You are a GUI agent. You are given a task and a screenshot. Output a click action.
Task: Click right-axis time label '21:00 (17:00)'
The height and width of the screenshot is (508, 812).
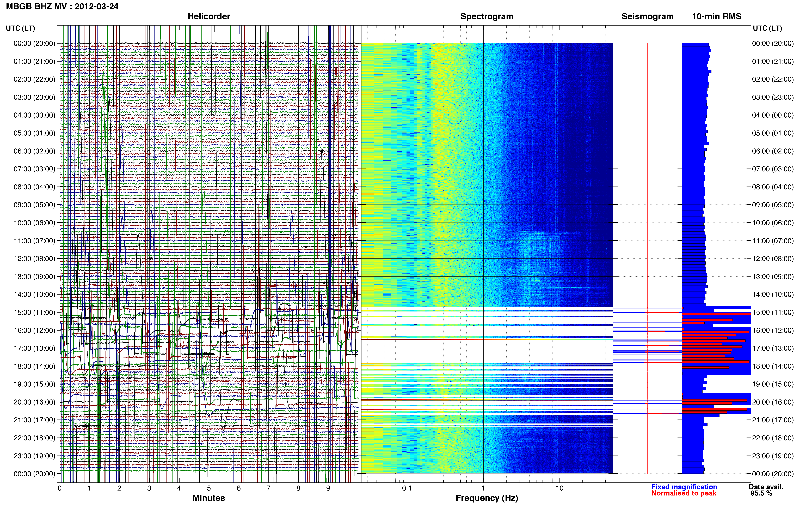click(773, 420)
